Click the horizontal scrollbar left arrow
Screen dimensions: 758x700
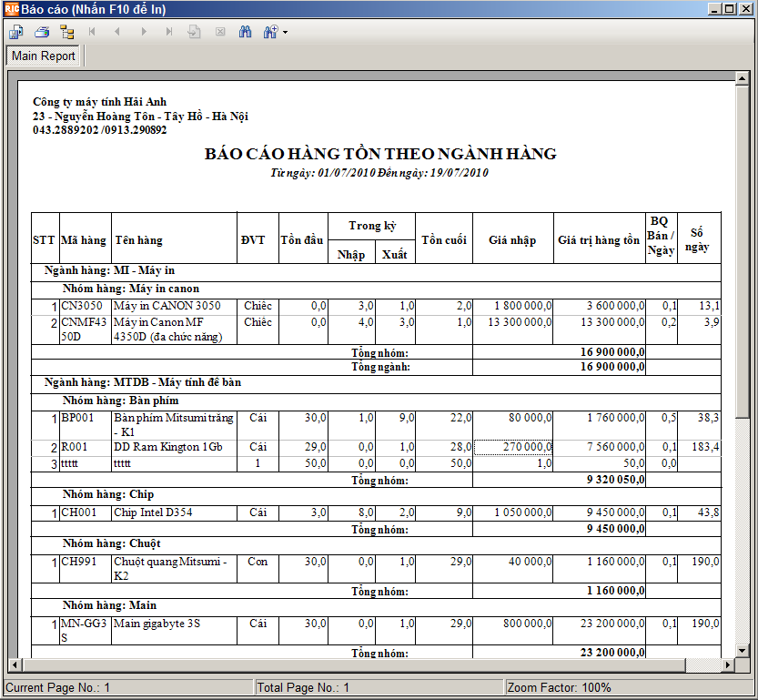[15, 665]
